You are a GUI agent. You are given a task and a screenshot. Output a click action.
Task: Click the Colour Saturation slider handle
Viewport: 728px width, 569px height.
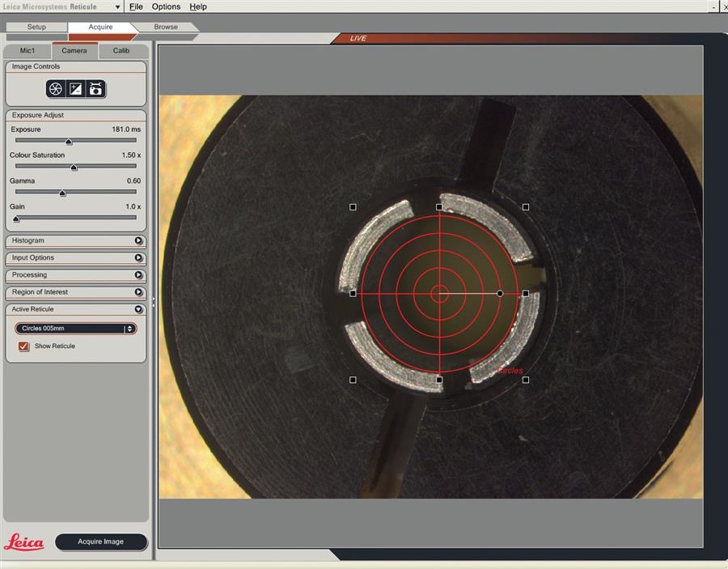point(74,168)
